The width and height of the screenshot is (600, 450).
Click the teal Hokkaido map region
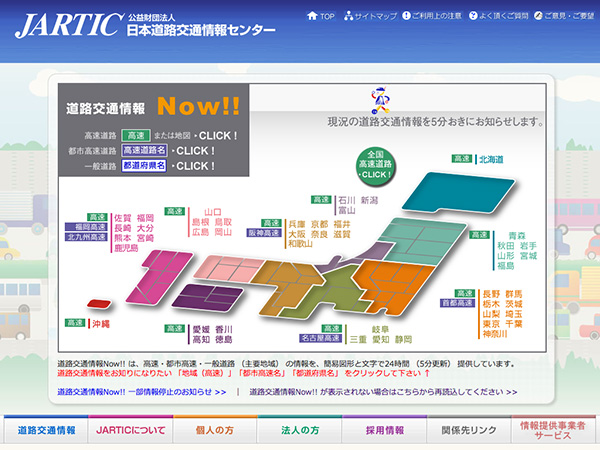coord(459,192)
